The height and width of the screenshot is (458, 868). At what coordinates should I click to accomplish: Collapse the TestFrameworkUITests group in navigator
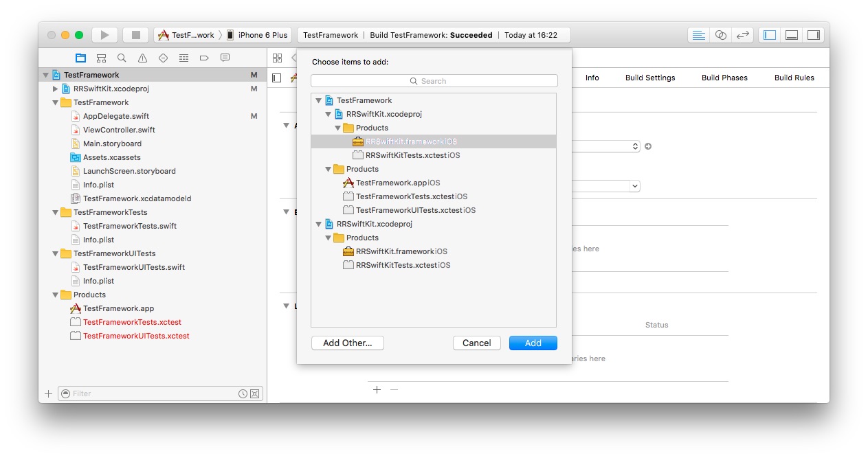[56, 253]
